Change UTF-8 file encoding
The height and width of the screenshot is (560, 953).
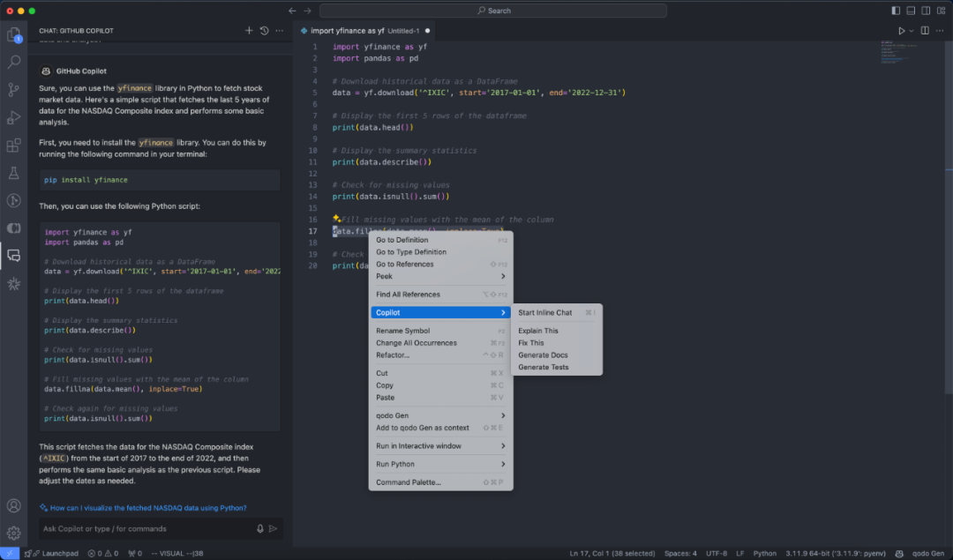tap(717, 553)
